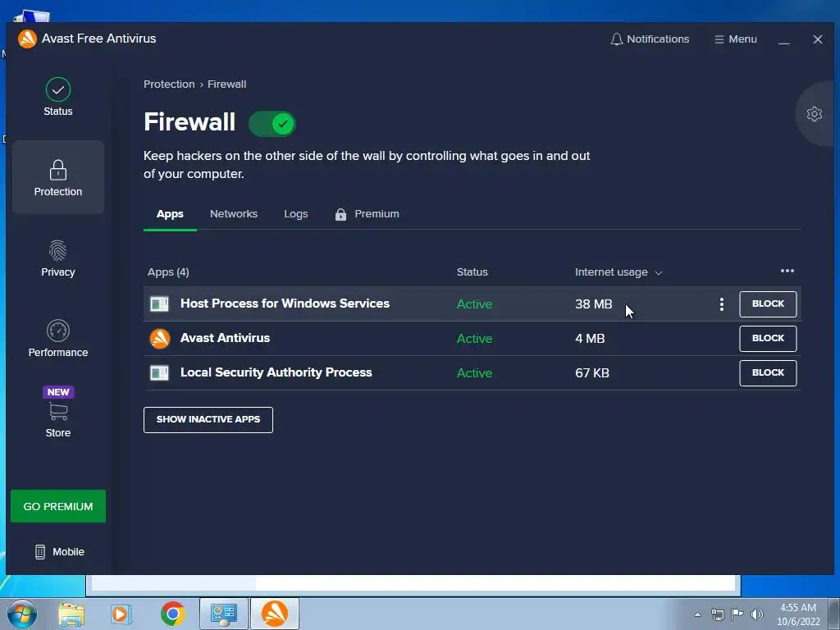Turn off the Firewall toggle
Screen dimensions: 840x630
(272, 124)
